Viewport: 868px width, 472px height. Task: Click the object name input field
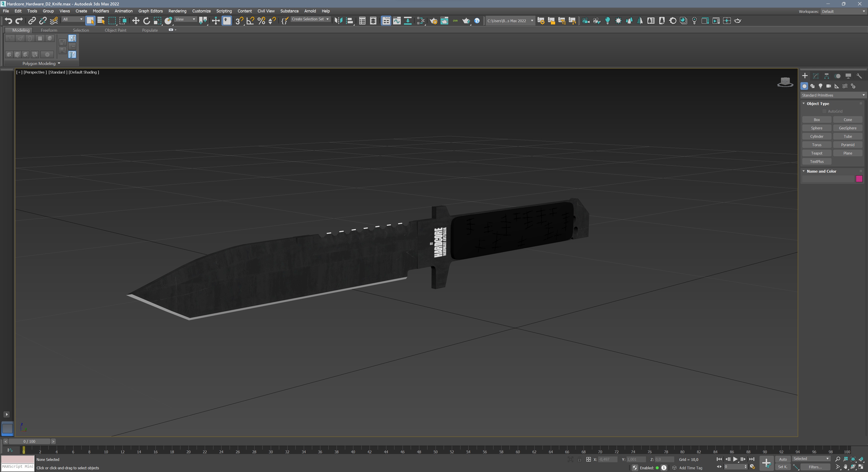[x=828, y=179]
